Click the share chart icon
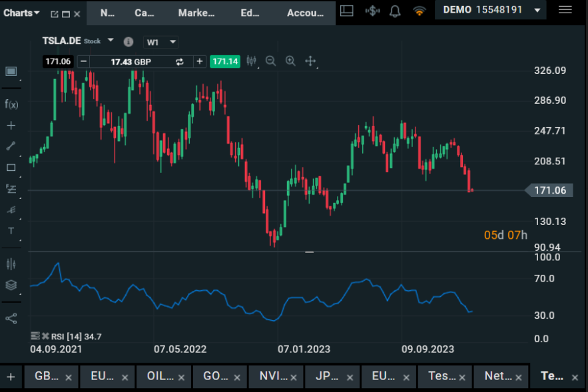Screen dimensions: 588x392 tap(11, 318)
